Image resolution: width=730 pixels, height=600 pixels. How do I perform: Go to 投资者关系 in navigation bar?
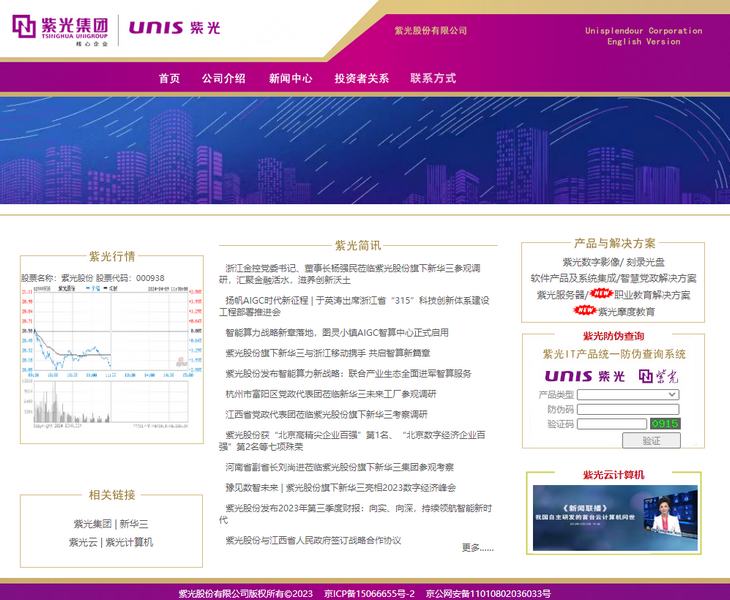coord(361,78)
